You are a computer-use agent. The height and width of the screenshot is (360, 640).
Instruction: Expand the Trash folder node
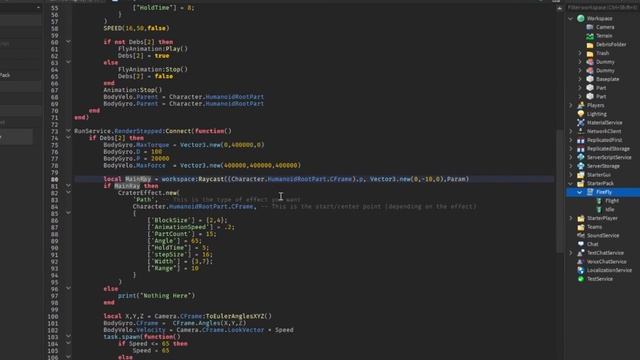tap(580, 53)
